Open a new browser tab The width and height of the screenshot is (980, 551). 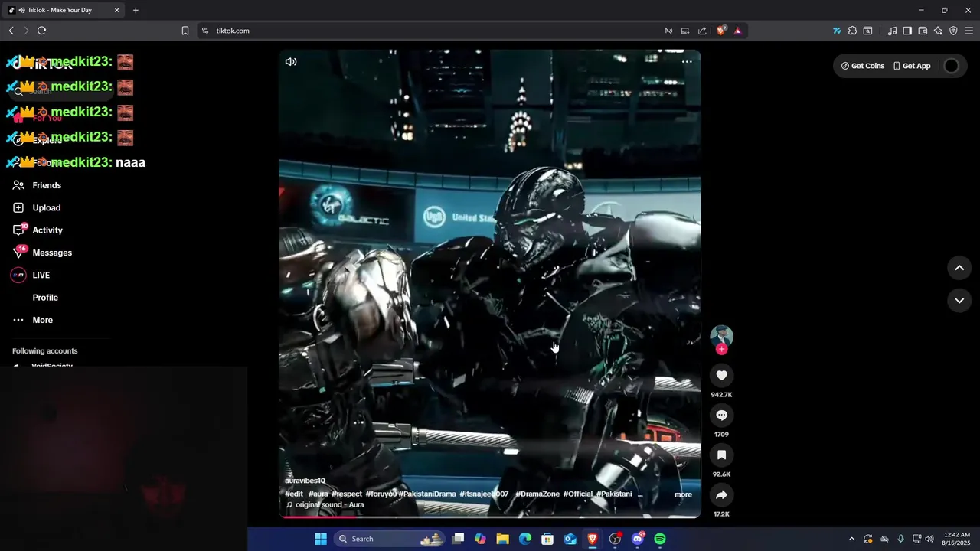pyautogui.click(x=136, y=10)
